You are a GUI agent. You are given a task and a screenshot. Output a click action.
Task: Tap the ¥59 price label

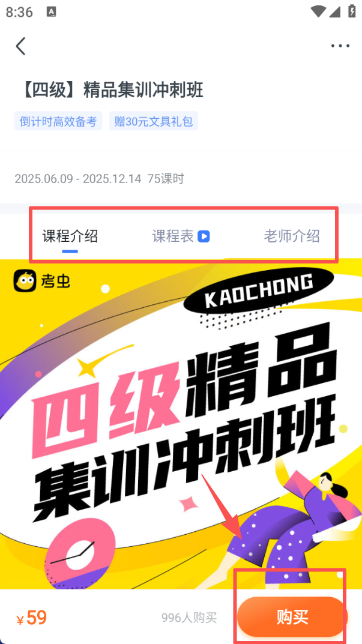pyautogui.click(x=32, y=618)
